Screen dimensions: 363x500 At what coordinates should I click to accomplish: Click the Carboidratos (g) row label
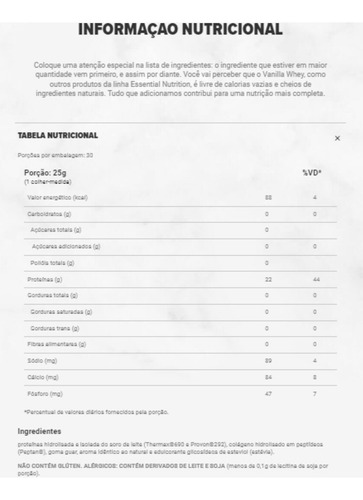[49, 214]
